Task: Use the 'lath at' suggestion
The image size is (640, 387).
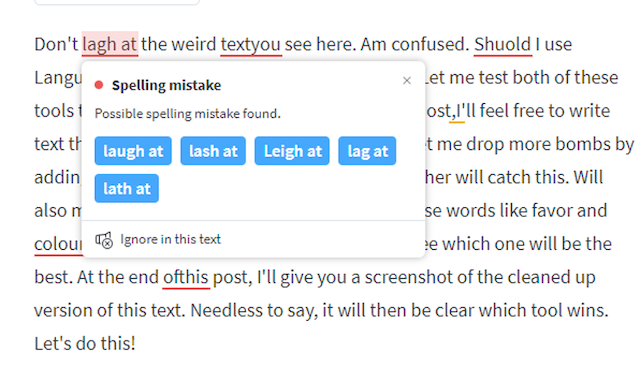Action: pyautogui.click(x=127, y=189)
